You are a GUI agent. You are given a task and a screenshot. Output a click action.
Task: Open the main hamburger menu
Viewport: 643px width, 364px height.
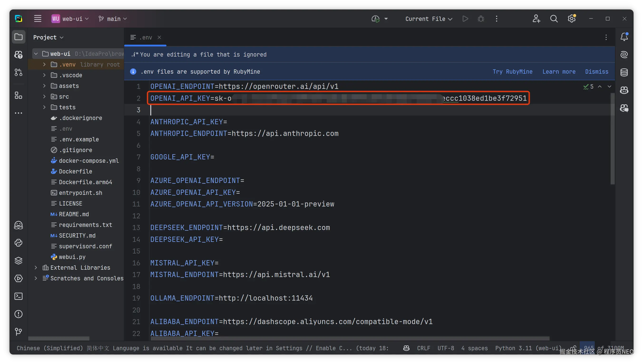[38, 19]
